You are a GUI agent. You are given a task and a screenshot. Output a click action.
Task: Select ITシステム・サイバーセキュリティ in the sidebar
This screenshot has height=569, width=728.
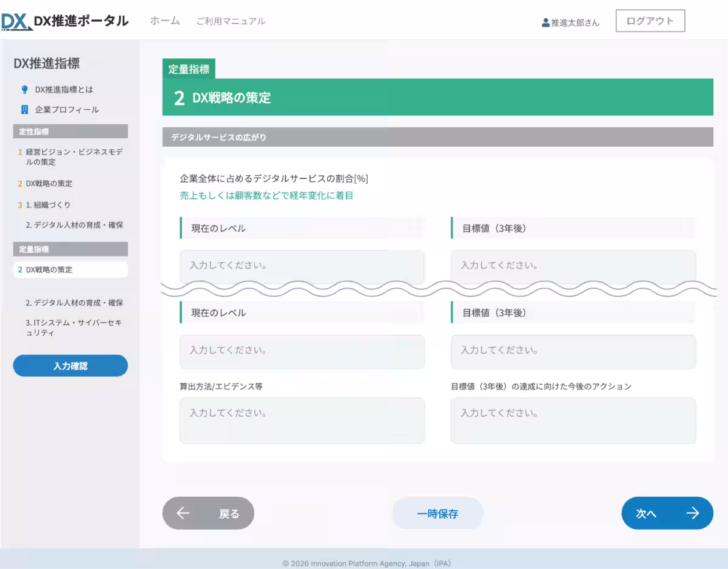coord(73,328)
